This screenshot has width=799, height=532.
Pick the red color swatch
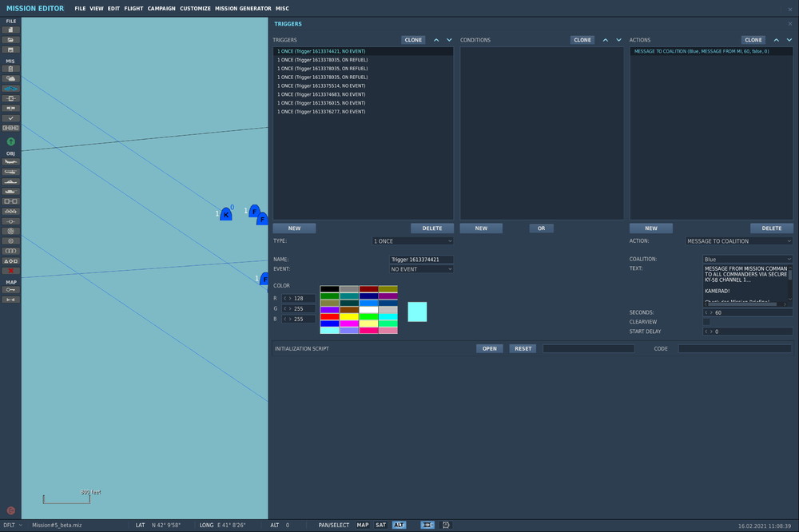[330, 316]
